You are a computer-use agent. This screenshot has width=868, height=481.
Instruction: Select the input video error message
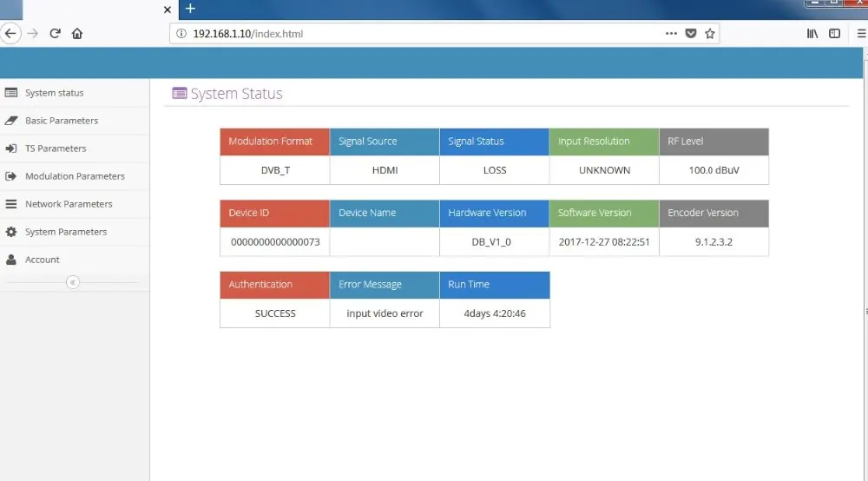click(x=385, y=313)
